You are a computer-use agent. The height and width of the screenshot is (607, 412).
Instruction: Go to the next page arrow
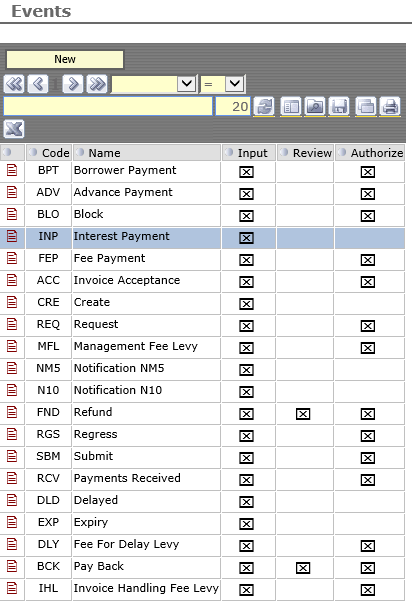(x=73, y=84)
